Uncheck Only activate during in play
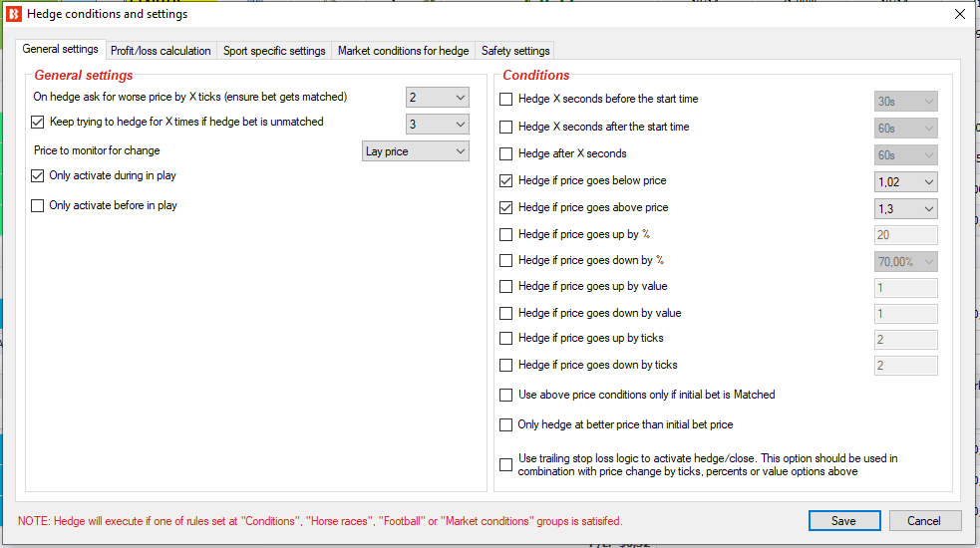Image resolution: width=980 pixels, height=548 pixels. pyautogui.click(x=38, y=175)
